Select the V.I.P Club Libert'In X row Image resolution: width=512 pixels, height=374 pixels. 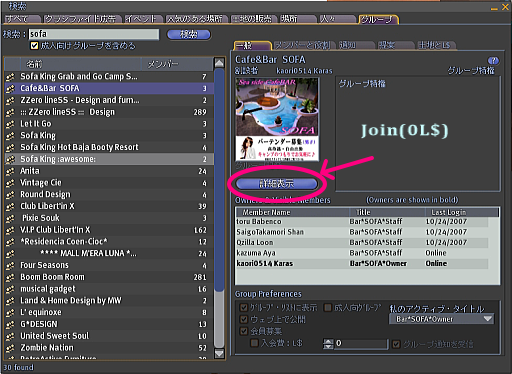pyautogui.click(x=109, y=230)
